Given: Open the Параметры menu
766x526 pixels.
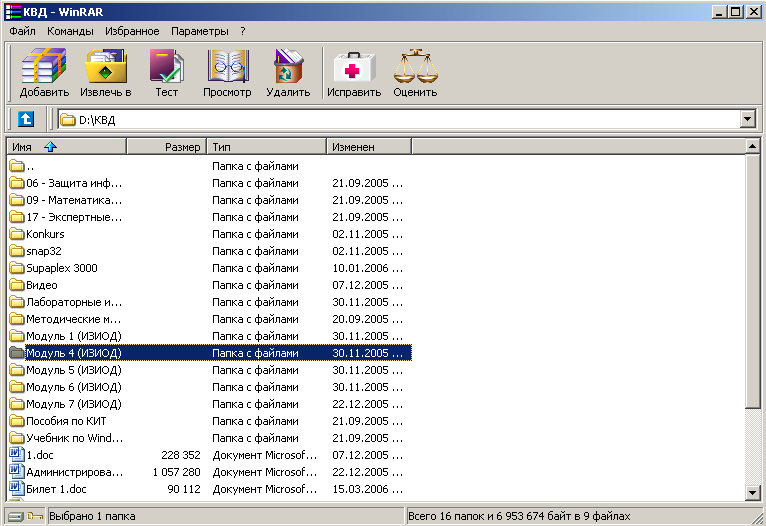Looking at the screenshot, I should tap(200, 31).
